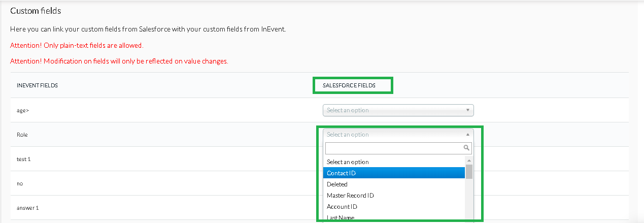Image resolution: width=644 pixels, height=223 pixels.
Task: Select the Last Name option
Action: point(394,217)
